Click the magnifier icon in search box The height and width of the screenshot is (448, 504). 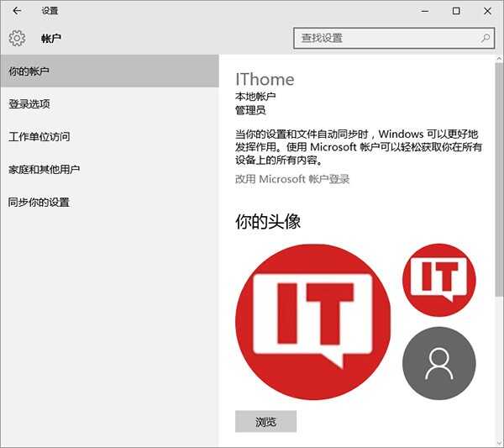(486, 38)
